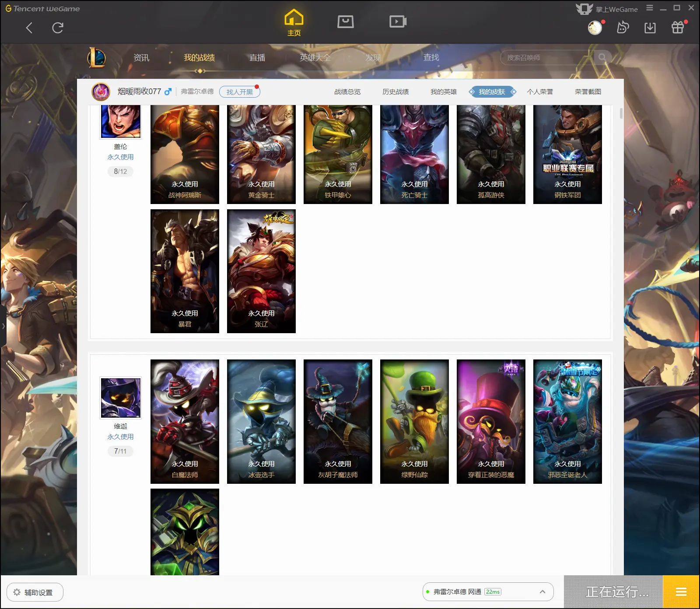Open the download manager icon

[650, 28]
